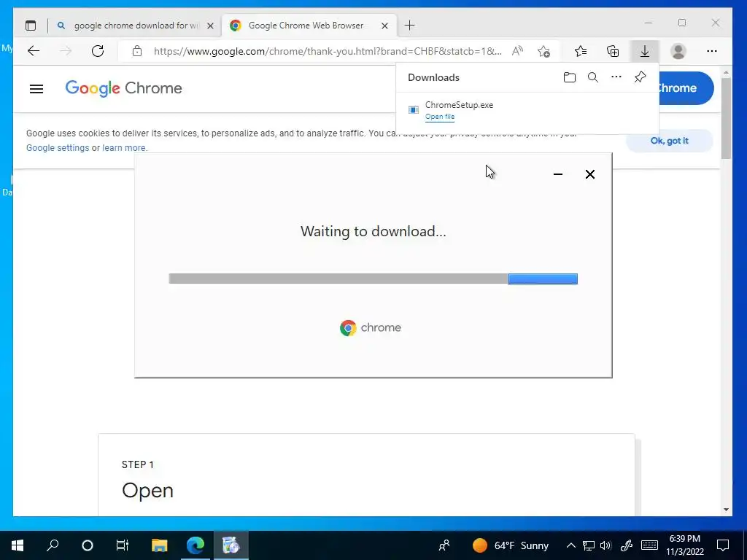Viewport: 747px width, 560px height.
Task: Open the Collections icon
Action: click(613, 51)
